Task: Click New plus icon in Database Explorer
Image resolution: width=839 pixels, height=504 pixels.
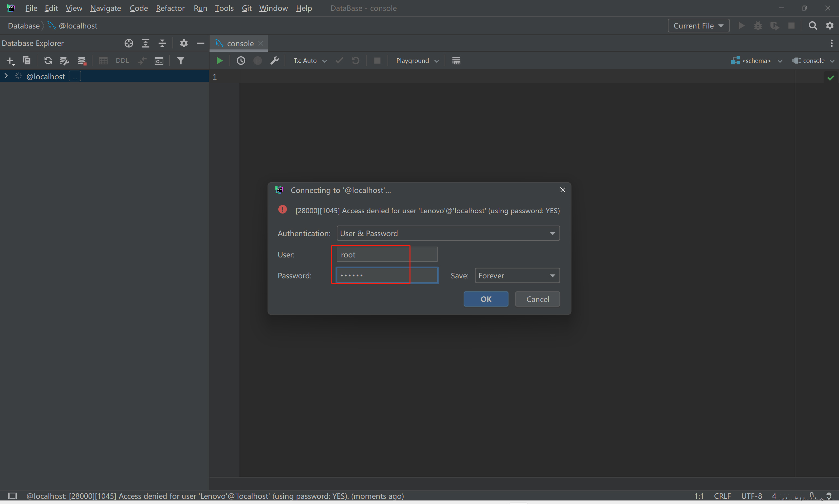Action: point(10,61)
